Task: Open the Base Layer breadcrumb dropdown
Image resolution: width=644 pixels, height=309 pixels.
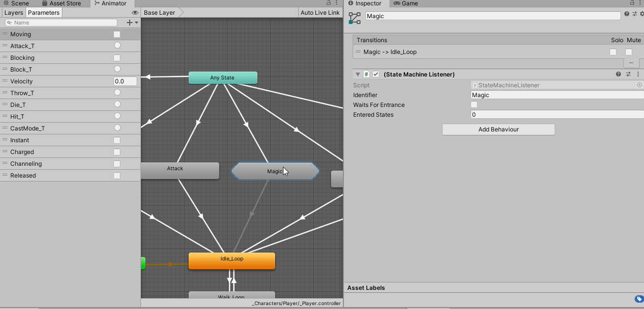Action: 159,12
